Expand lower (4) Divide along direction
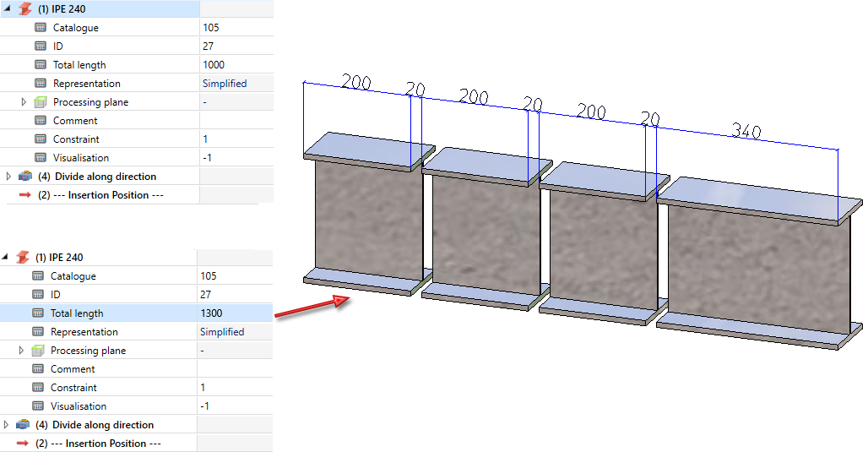The image size is (868, 452). pyautogui.click(x=6, y=424)
